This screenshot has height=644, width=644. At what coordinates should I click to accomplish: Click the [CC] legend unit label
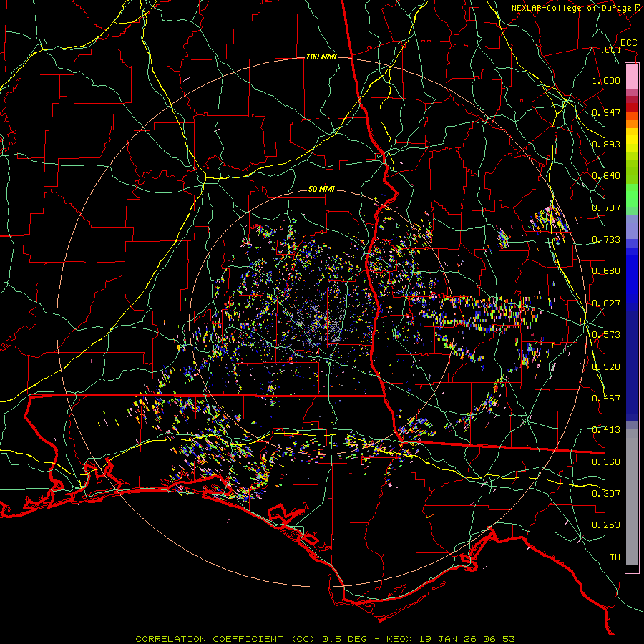click(611, 49)
